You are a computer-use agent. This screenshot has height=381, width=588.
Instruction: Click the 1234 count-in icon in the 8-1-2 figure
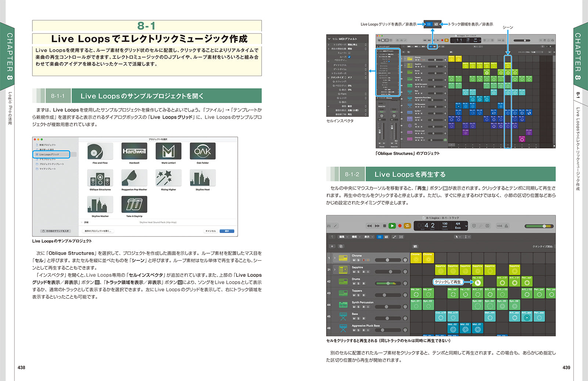click(x=499, y=226)
